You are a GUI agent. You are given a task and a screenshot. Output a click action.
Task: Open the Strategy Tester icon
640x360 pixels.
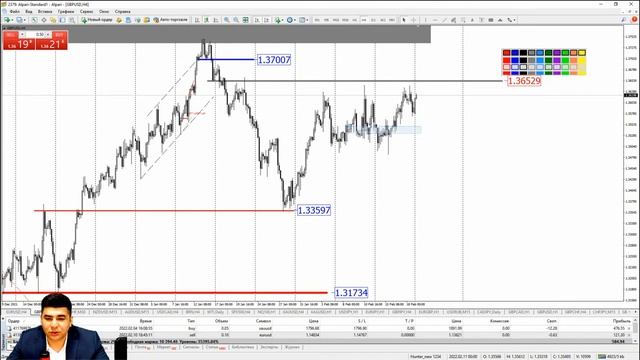pyautogui.click(x=72, y=20)
